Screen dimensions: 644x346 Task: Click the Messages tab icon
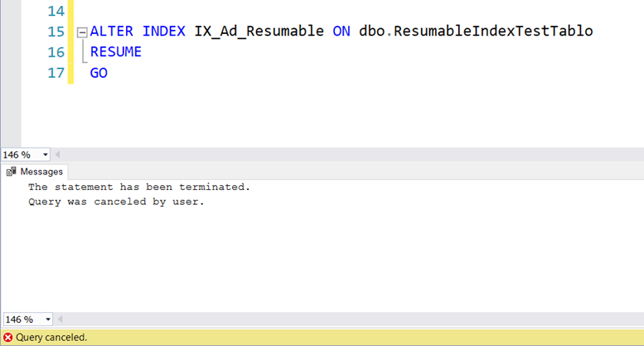coord(11,172)
